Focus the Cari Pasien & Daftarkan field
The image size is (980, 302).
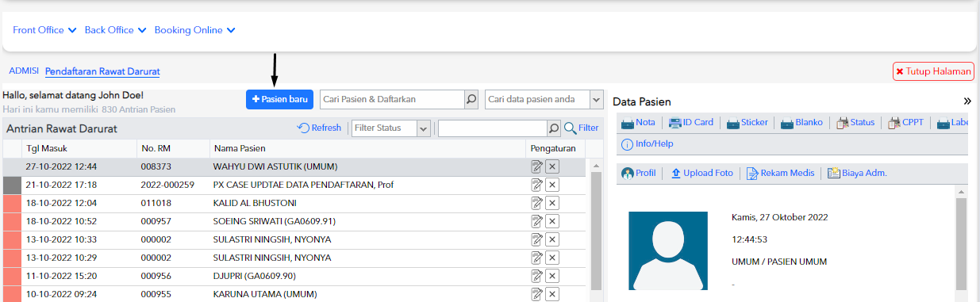pyautogui.click(x=392, y=99)
